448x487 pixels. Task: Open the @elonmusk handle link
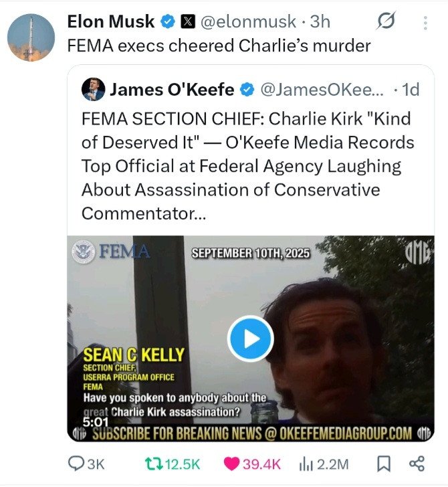[x=247, y=21]
